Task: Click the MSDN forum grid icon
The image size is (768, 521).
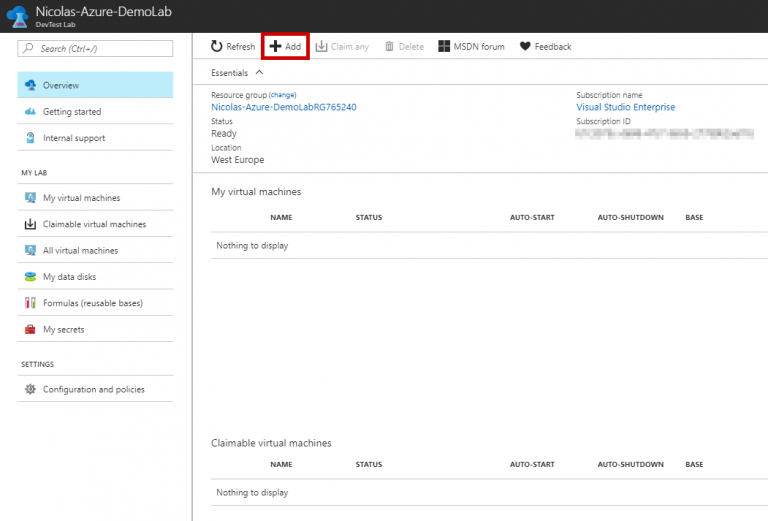Action: pos(444,46)
